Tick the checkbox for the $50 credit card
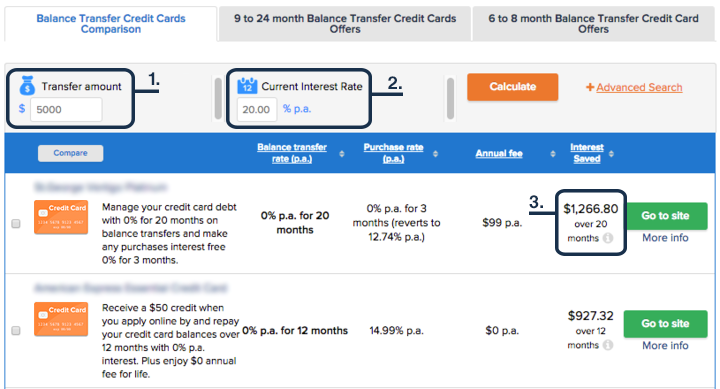 tap(16, 331)
